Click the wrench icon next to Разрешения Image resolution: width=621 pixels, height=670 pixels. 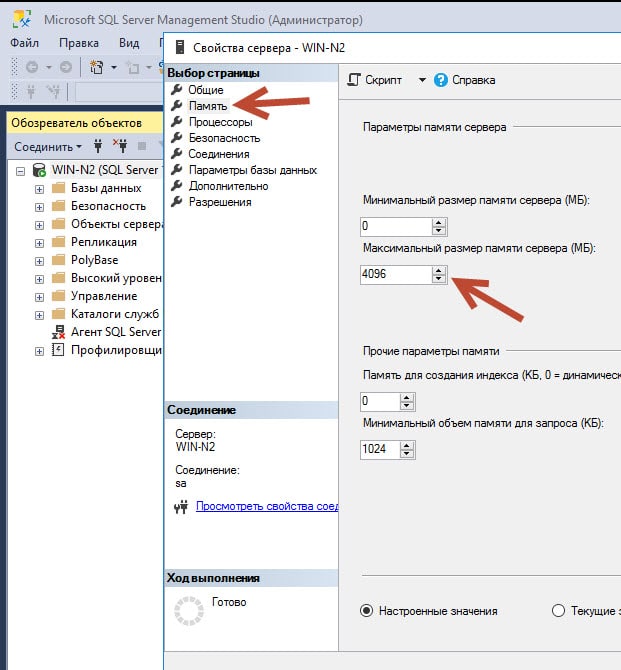click(x=177, y=201)
